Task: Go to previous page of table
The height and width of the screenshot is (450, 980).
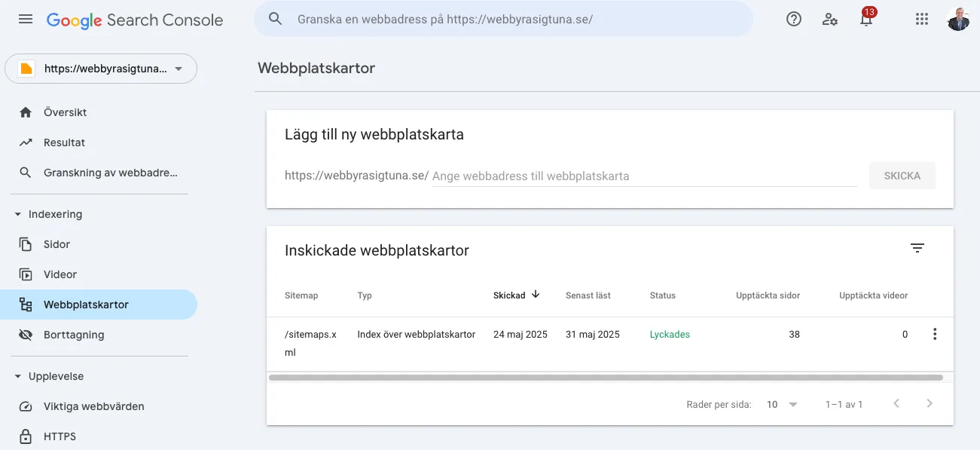Action: pos(896,404)
